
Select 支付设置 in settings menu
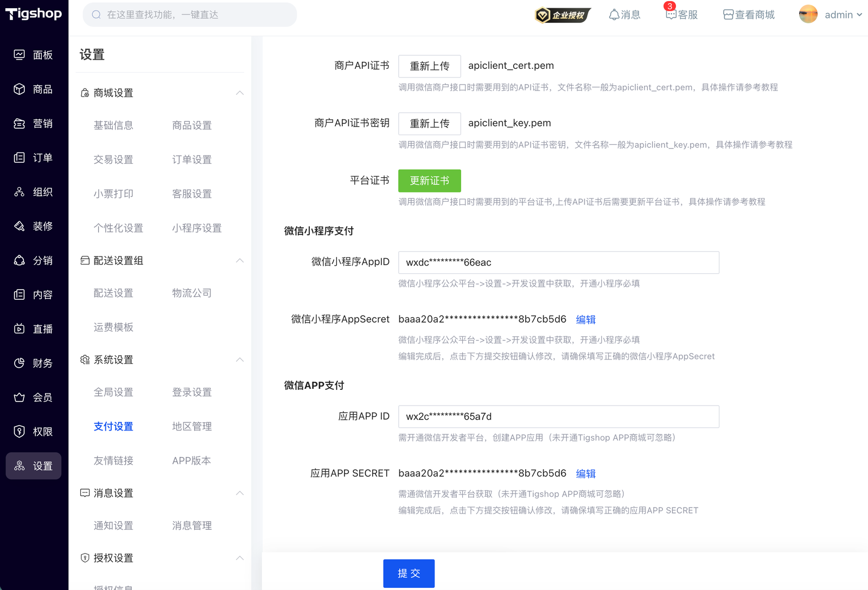click(x=113, y=427)
